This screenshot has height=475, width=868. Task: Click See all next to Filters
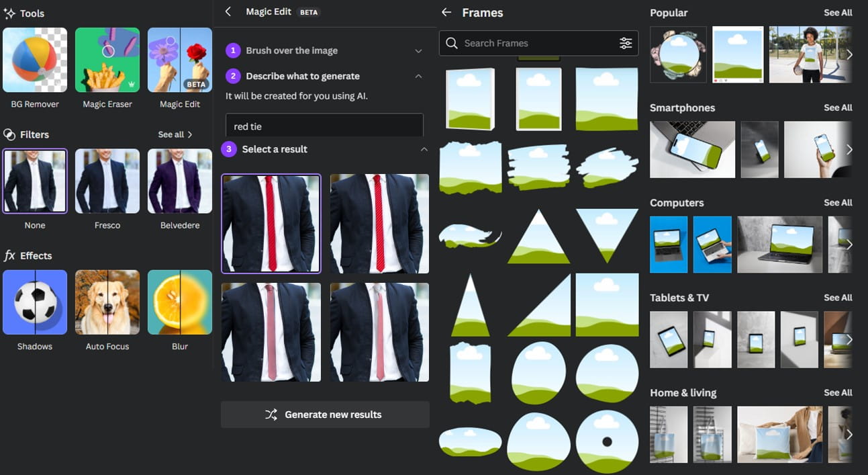175,134
